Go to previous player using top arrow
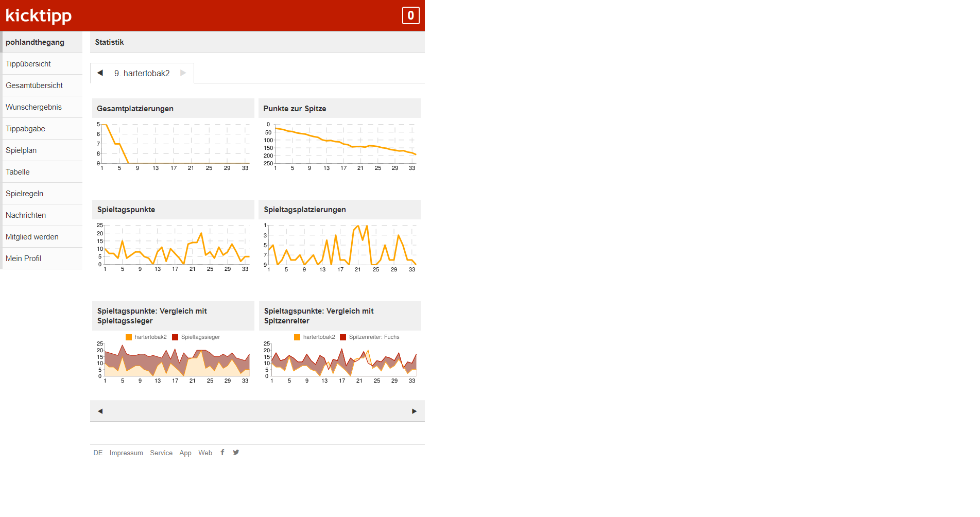 [x=100, y=73]
